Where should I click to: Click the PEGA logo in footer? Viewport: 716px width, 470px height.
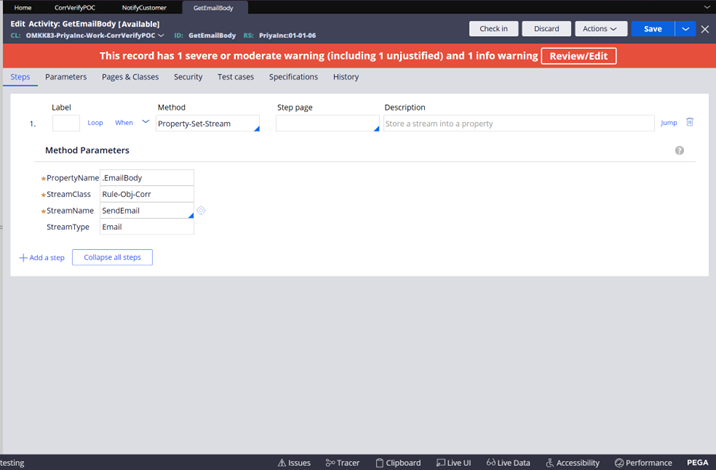coord(697,463)
